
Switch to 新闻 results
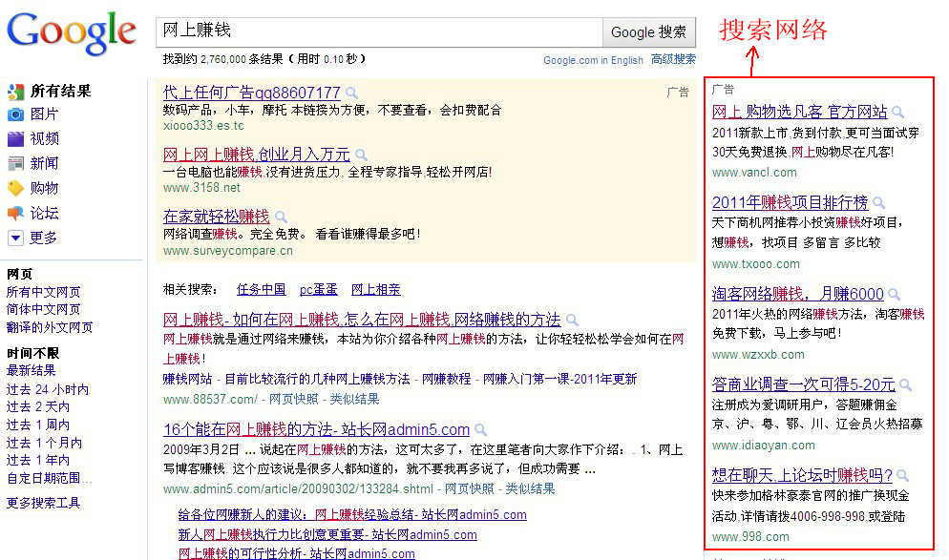[x=45, y=163]
